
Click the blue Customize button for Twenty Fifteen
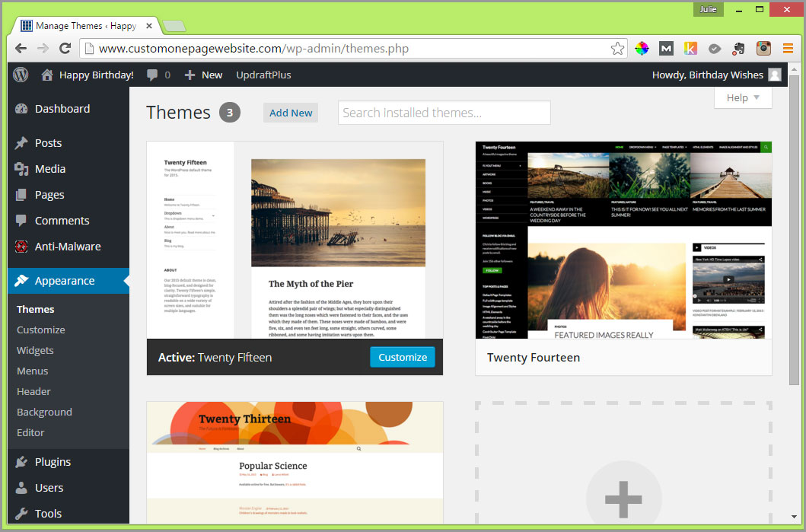coord(403,357)
